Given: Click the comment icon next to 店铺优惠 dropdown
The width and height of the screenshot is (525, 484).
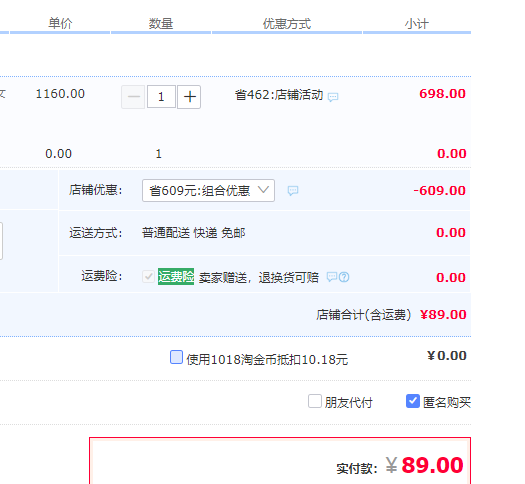Looking at the screenshot, I should (x=293, y=191).
